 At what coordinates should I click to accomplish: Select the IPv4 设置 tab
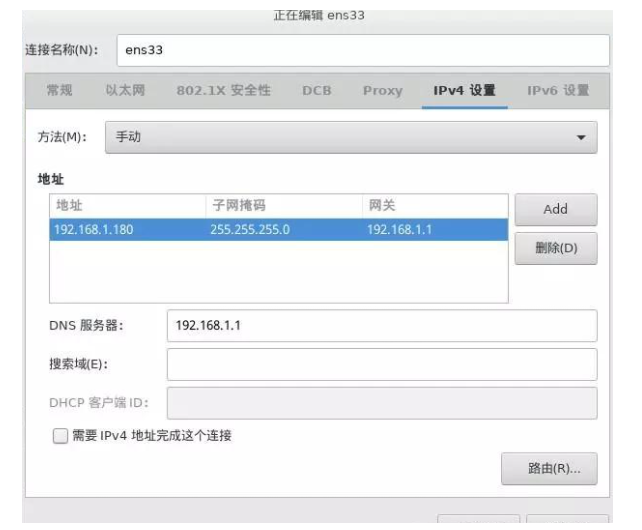(464, 91)
